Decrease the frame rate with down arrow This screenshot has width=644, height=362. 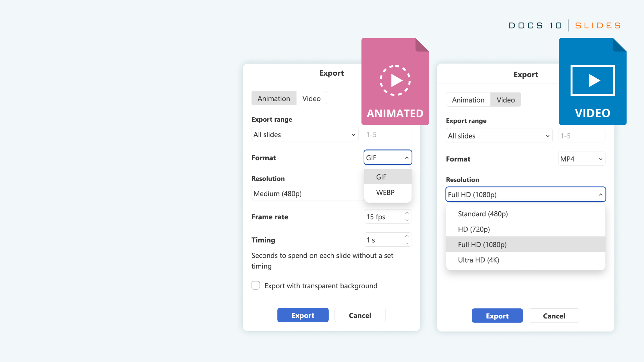click(x=407, y=220)
